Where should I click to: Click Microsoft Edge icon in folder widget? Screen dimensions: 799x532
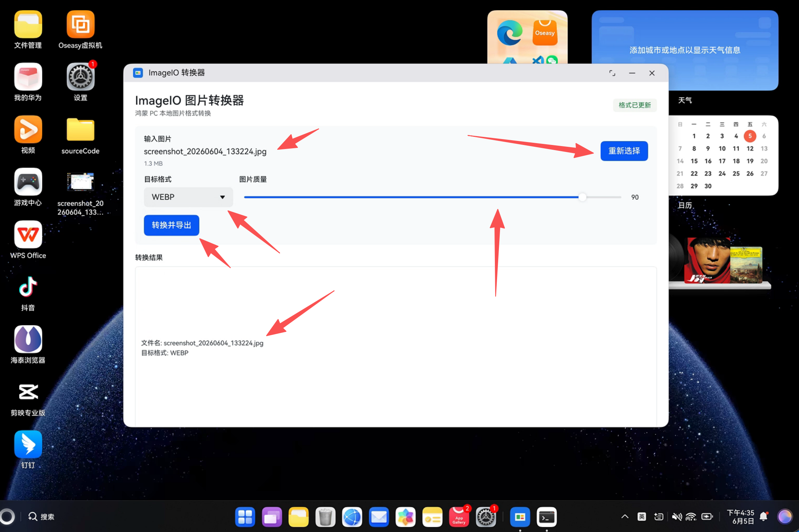point(510,33)
